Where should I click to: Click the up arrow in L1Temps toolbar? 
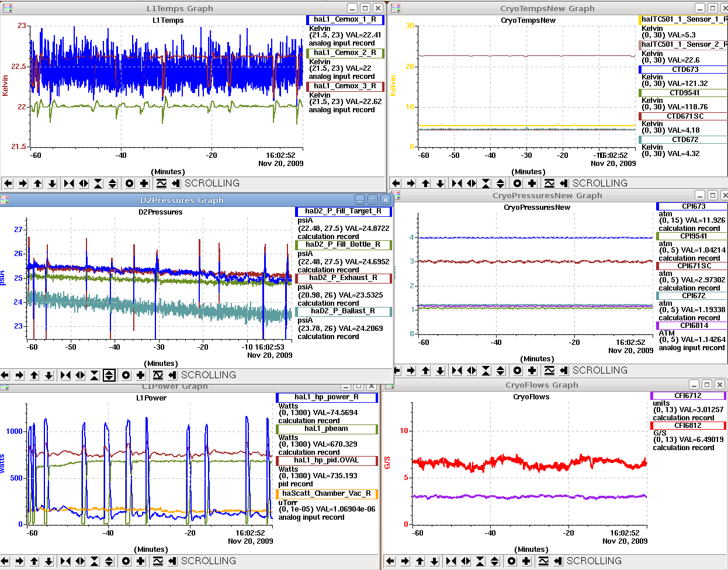[37, 184]
